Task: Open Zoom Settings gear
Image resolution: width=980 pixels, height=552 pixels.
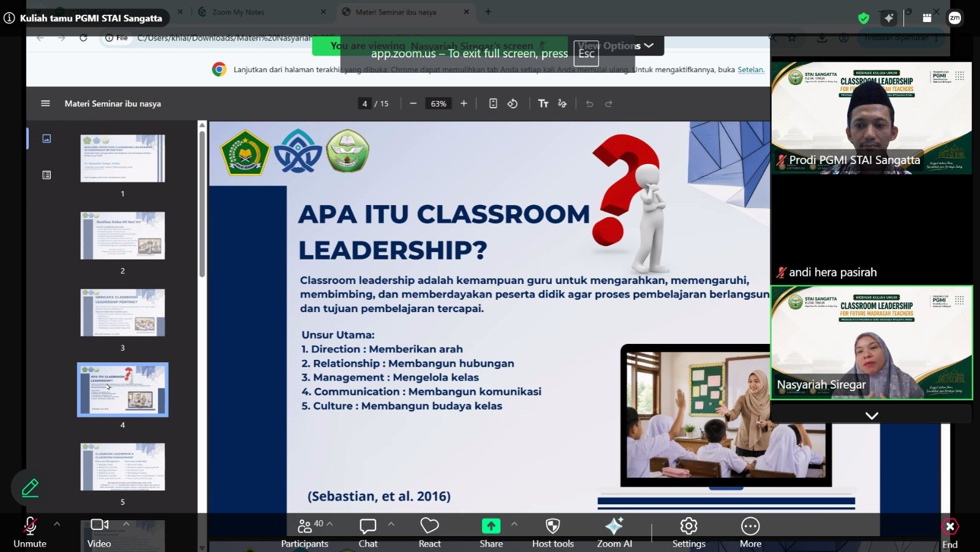Action: click(x=688, y=532)
